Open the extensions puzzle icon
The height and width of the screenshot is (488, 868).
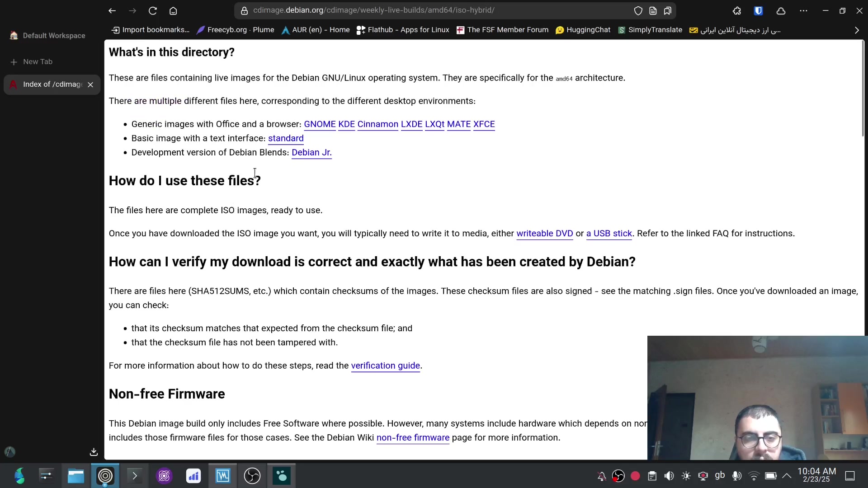tap(737, 10)
